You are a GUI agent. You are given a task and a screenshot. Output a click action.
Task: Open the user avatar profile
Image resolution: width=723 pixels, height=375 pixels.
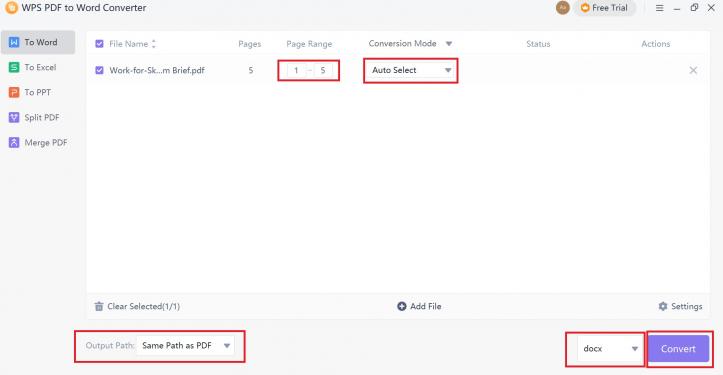click(563, 8)
